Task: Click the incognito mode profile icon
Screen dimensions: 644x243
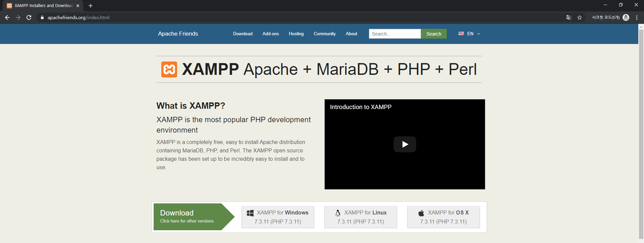Action: [x=626, y=17]
